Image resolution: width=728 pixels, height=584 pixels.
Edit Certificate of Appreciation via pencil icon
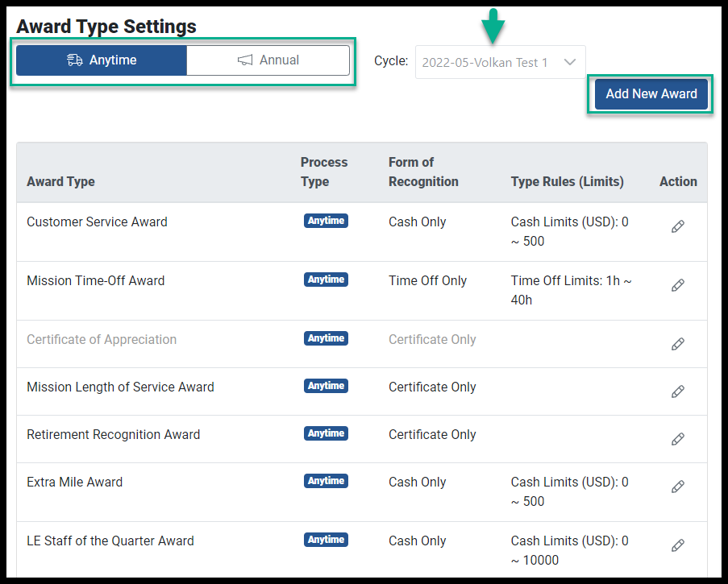pyautogui.click(x=677, y=344)
